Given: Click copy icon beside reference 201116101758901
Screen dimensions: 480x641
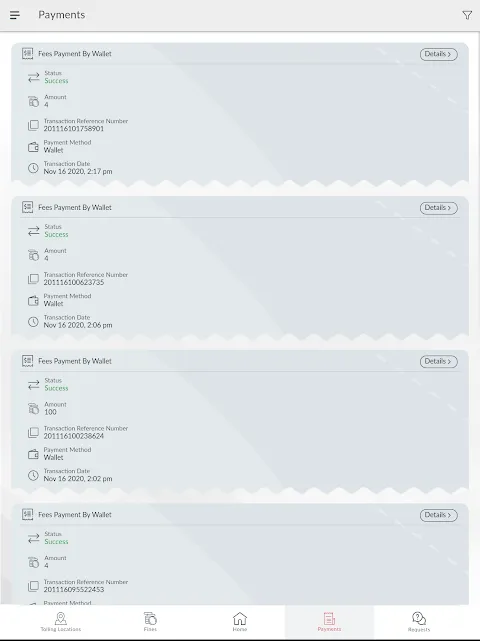Looking at the screenshot, I should click(x=33, y=125).
